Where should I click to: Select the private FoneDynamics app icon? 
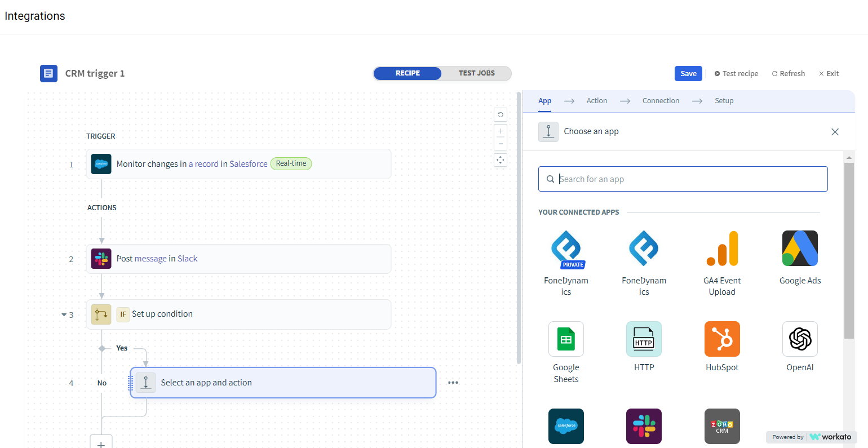tap(566, 248)
